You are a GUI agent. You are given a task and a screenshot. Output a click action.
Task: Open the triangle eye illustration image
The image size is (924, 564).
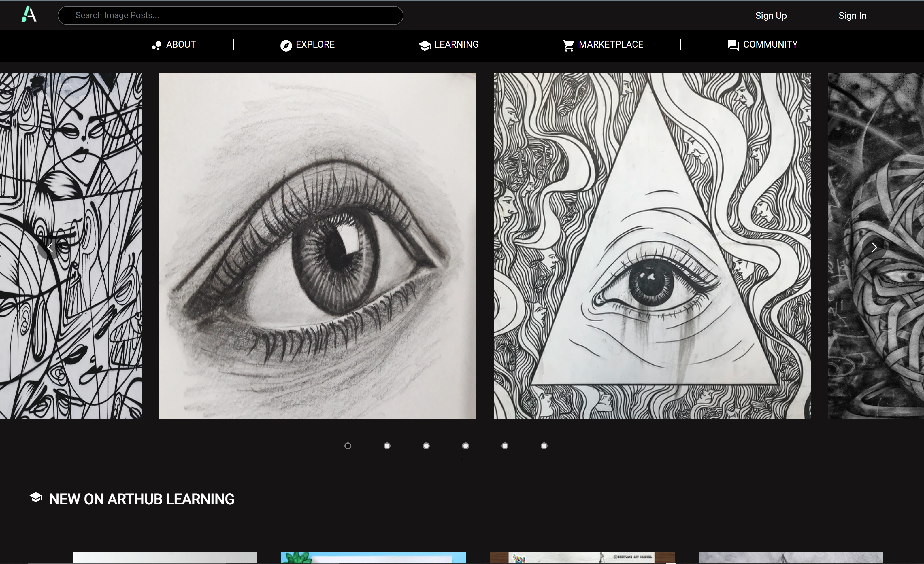point(652,246)
